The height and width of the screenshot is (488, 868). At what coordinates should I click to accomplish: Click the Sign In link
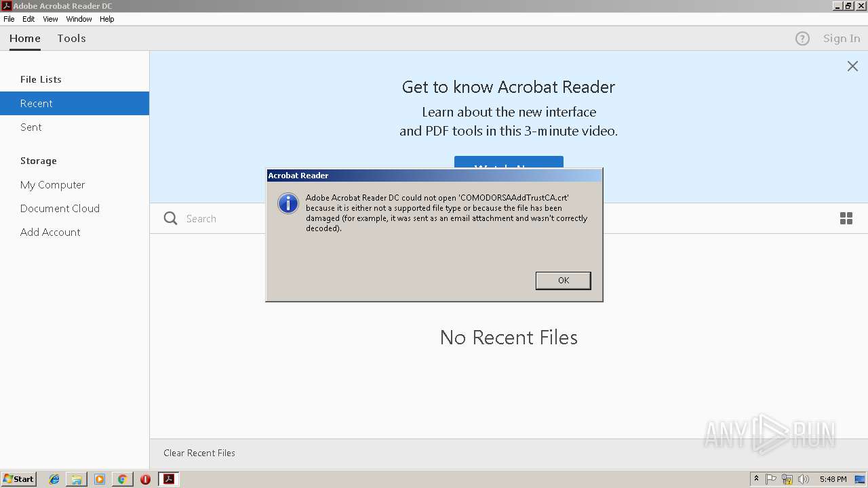(x=842, y=39)
